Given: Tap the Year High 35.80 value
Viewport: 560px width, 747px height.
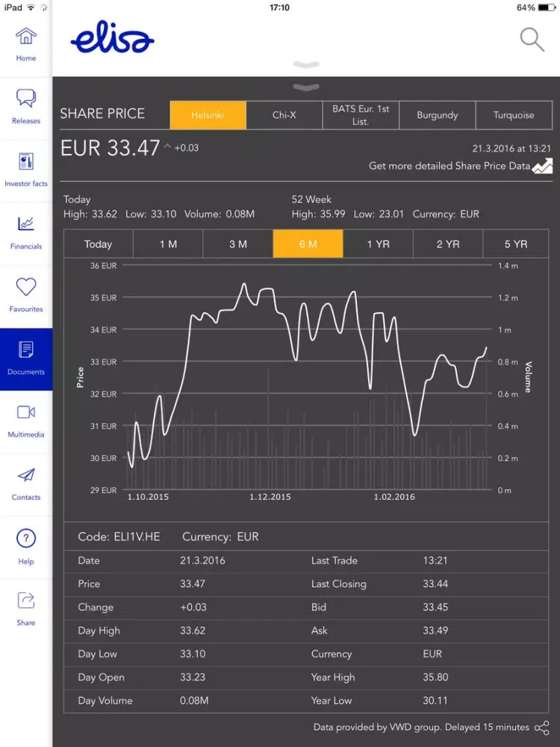Looking at the screenshot, I should [x=435, y=677].
